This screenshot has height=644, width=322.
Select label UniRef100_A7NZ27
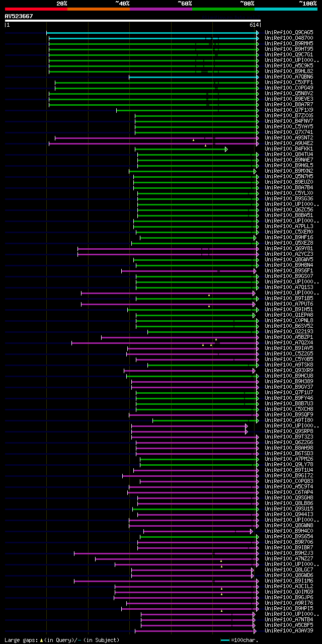(x=288, y=558)
